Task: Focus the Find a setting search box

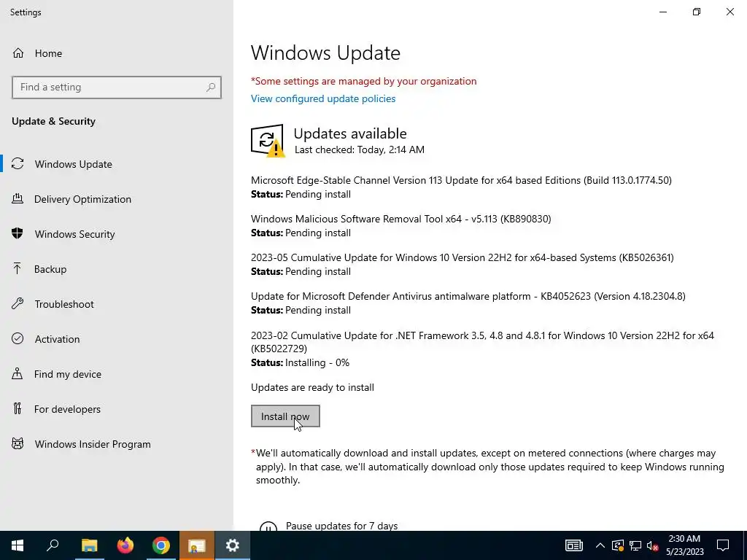Action: tap(117, 87)
